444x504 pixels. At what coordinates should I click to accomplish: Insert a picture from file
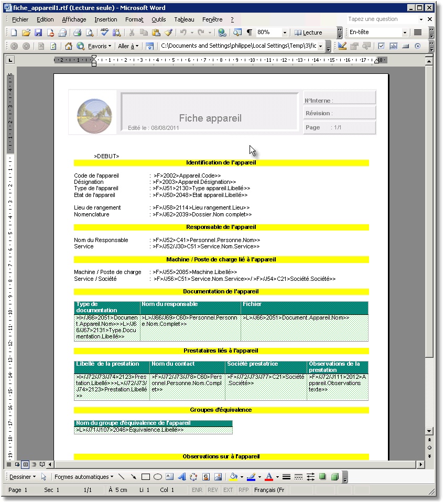point(218,477)
